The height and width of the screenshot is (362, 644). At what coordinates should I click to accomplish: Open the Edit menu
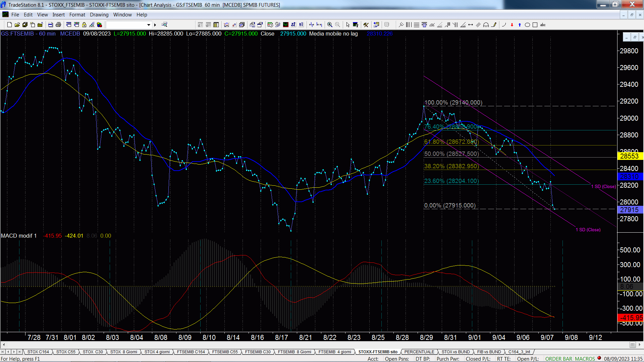point(28,15)
